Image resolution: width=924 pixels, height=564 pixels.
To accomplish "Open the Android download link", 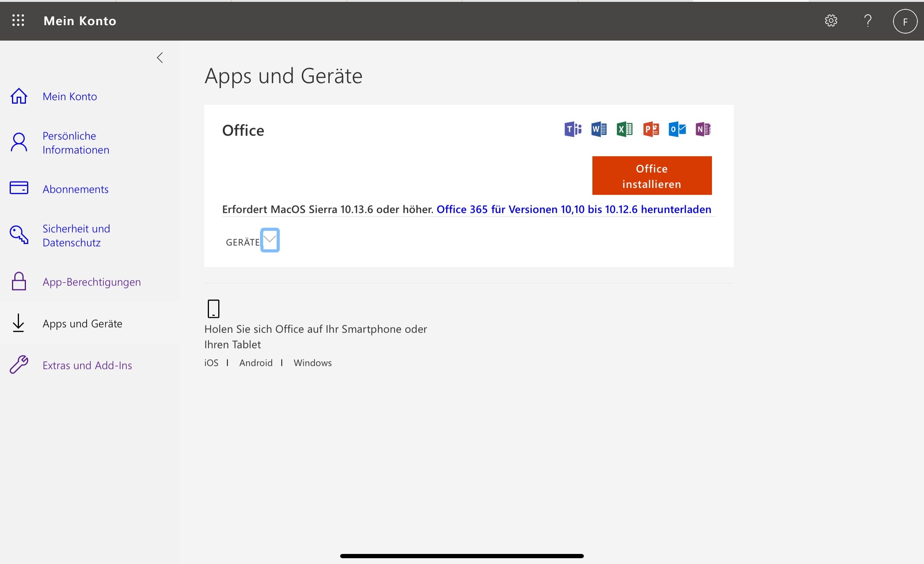I will coord(256,363).
